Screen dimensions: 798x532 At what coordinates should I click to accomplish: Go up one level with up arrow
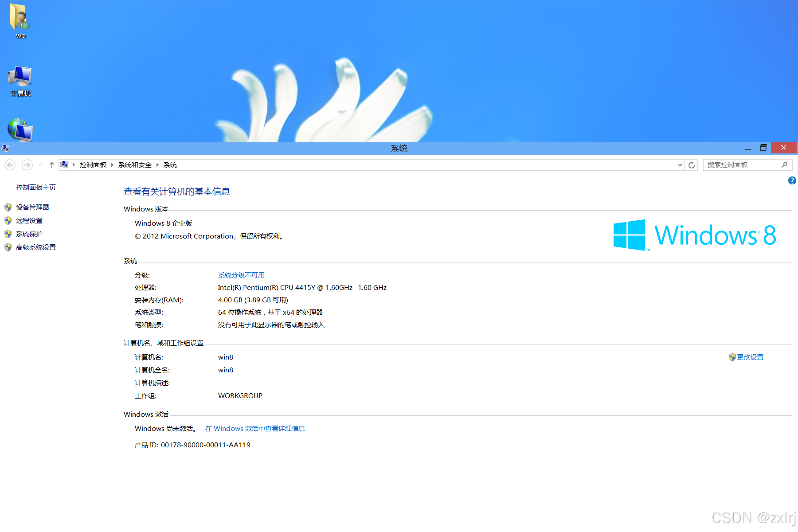[52, 165]
